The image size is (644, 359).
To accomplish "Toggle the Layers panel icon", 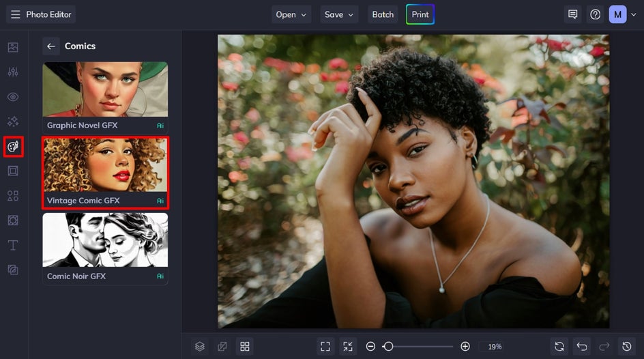I will (200, 346).
